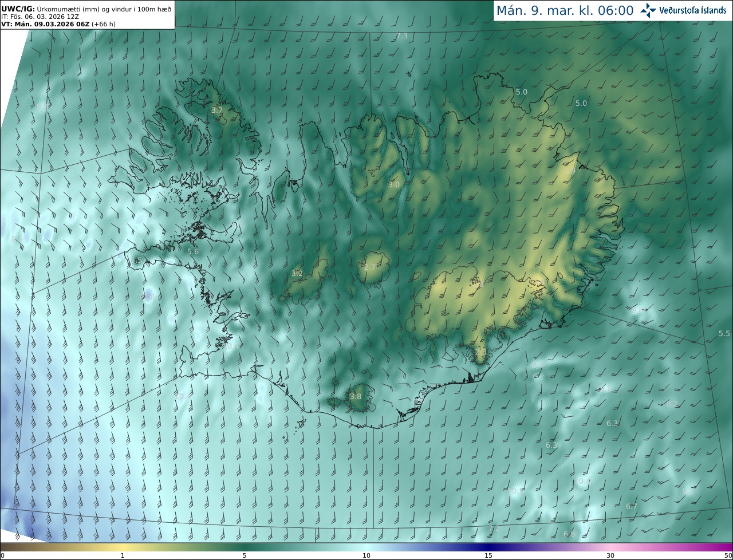Click the 6.8 value label
The height and width of the screenshot is (560, 733).
(569, 534)
